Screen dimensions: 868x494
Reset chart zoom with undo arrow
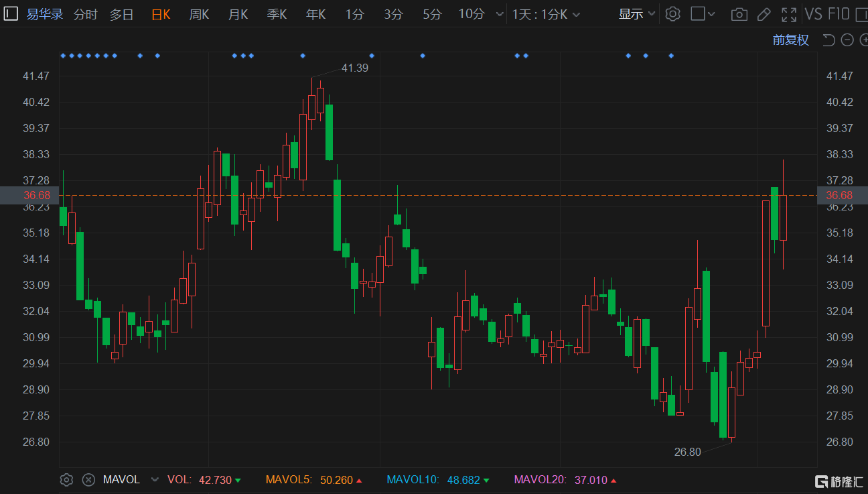pyautogui.click(x=828, y=40)
